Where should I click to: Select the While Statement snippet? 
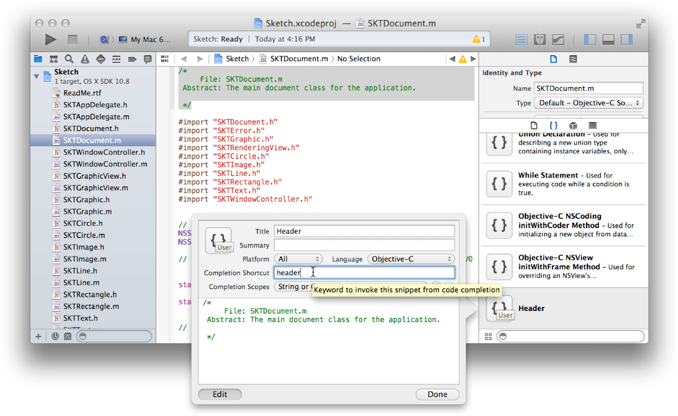[564, 184]
